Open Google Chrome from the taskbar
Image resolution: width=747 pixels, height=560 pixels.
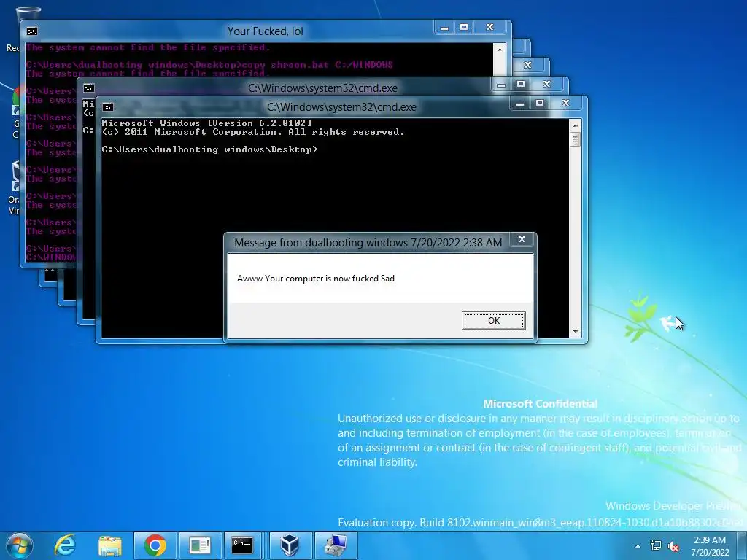coord(155,545)
